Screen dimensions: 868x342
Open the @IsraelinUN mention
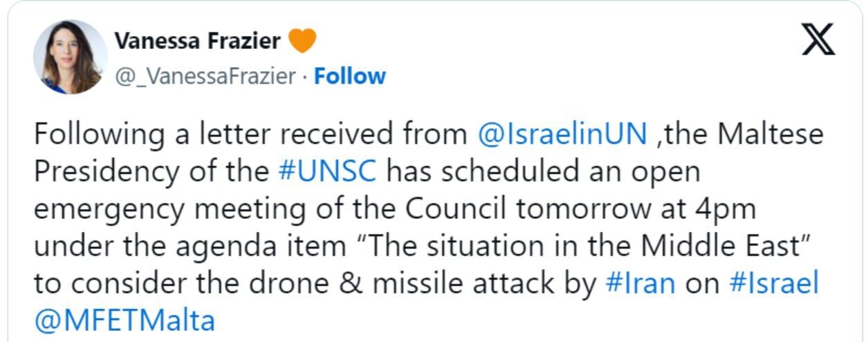562,135
